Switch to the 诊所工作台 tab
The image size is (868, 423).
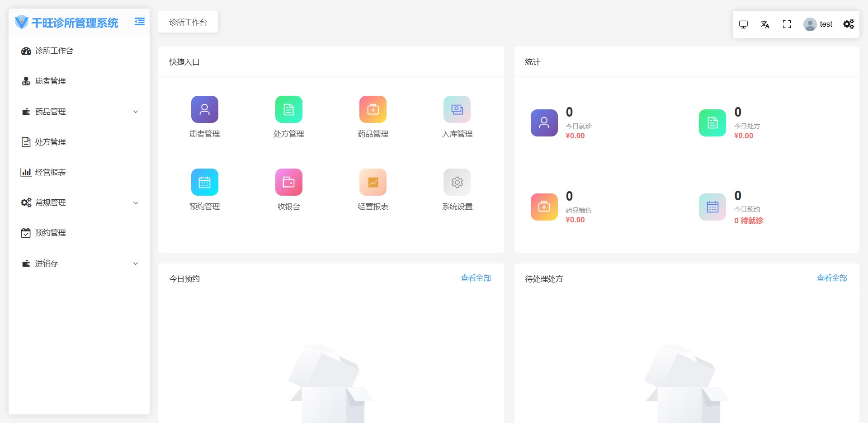point(188,22)
